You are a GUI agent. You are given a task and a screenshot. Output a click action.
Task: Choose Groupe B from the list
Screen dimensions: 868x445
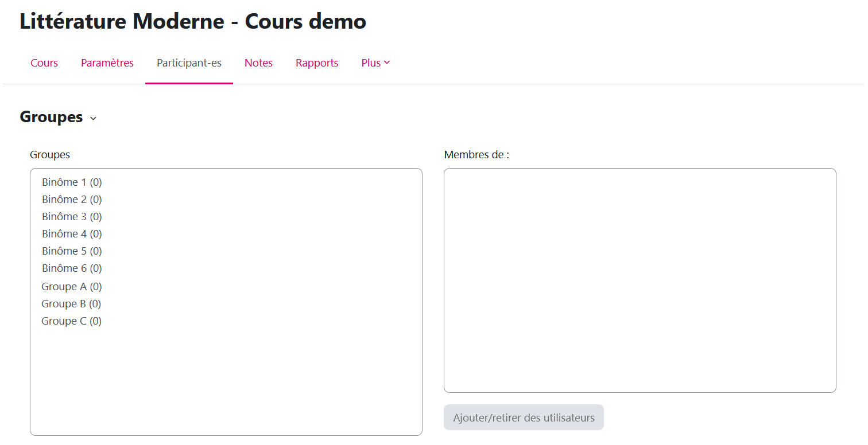tap(71, 304)
